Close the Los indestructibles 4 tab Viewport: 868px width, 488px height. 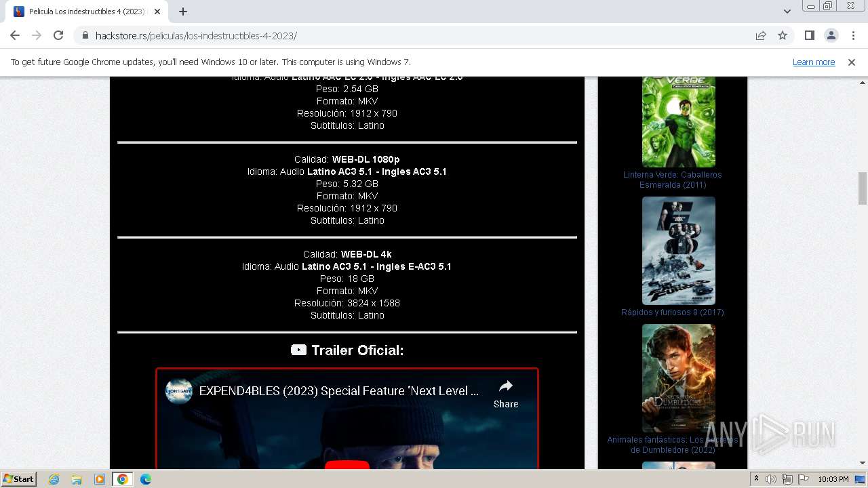[x=157, y=12]
